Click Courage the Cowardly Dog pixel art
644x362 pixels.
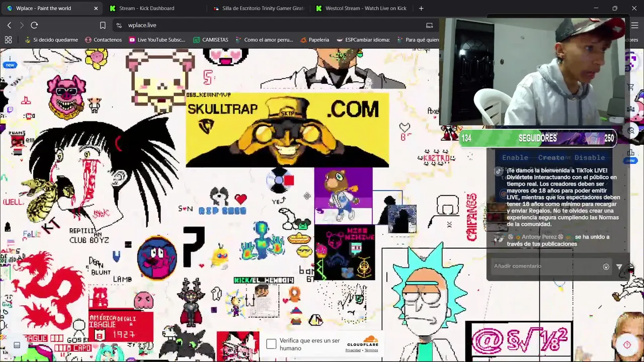coord(157,257)
